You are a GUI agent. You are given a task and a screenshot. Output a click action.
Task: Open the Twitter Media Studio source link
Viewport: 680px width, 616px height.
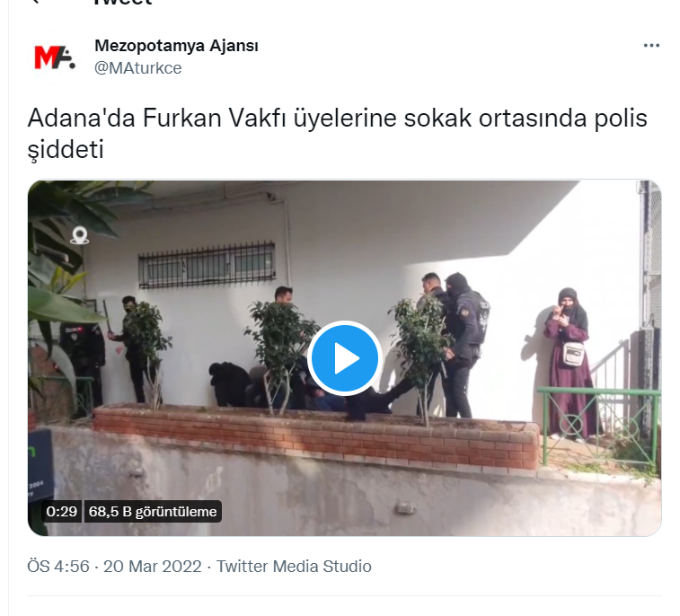pyautogui.click(x=294, y=566)
